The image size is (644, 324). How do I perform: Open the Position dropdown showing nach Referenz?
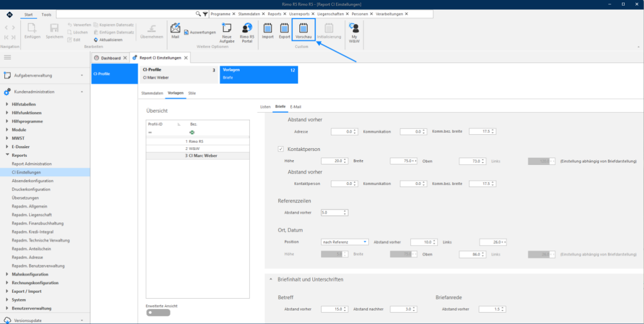click(345, 242)
